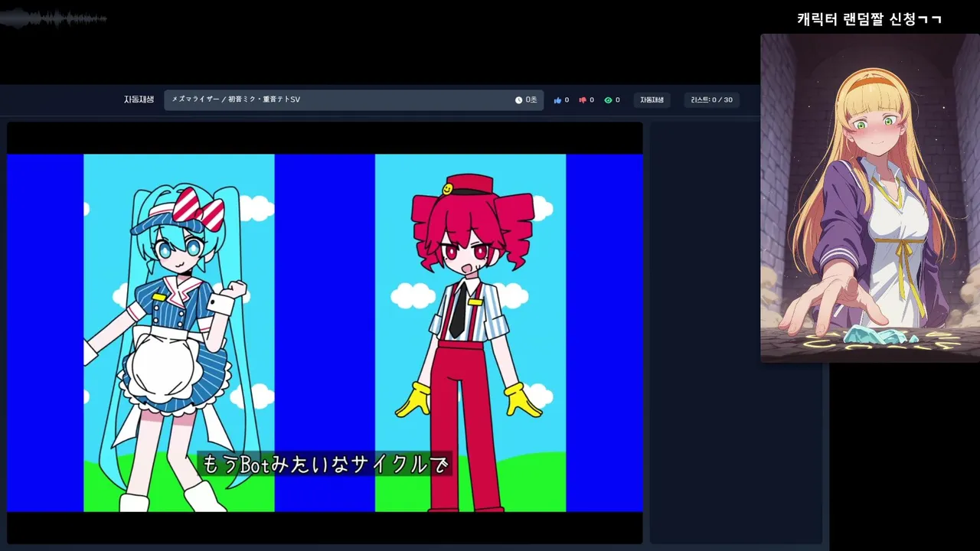Click the video player showing Miku and Teto
Screen dimensions: 980x551
pos(325,333)
